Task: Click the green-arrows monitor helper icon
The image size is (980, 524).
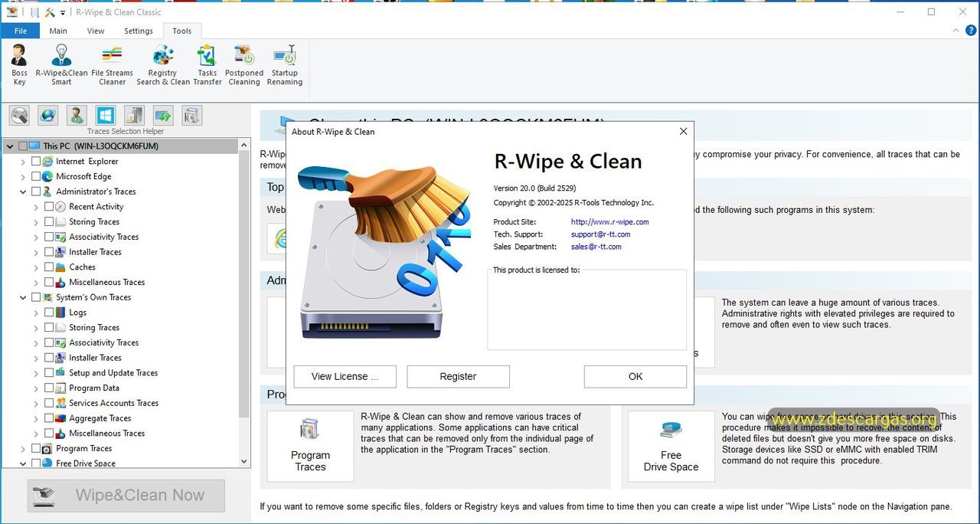Action: point(163,116)
